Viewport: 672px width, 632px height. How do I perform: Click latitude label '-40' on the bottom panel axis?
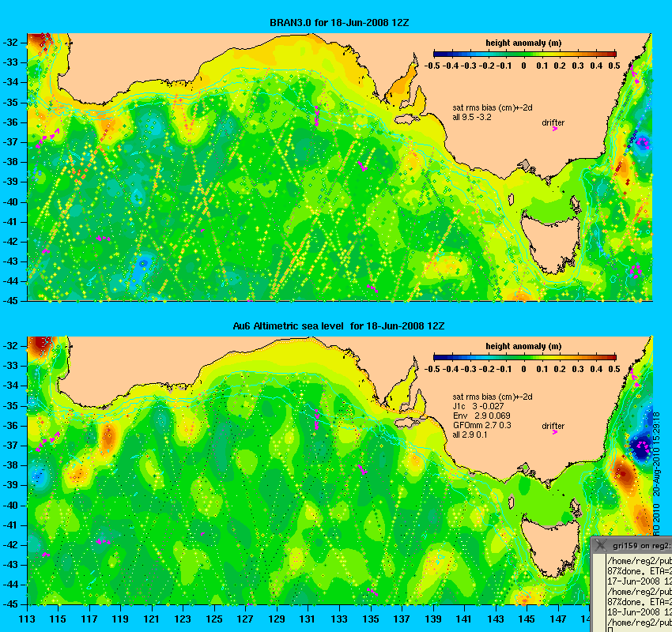coord(10,506)
